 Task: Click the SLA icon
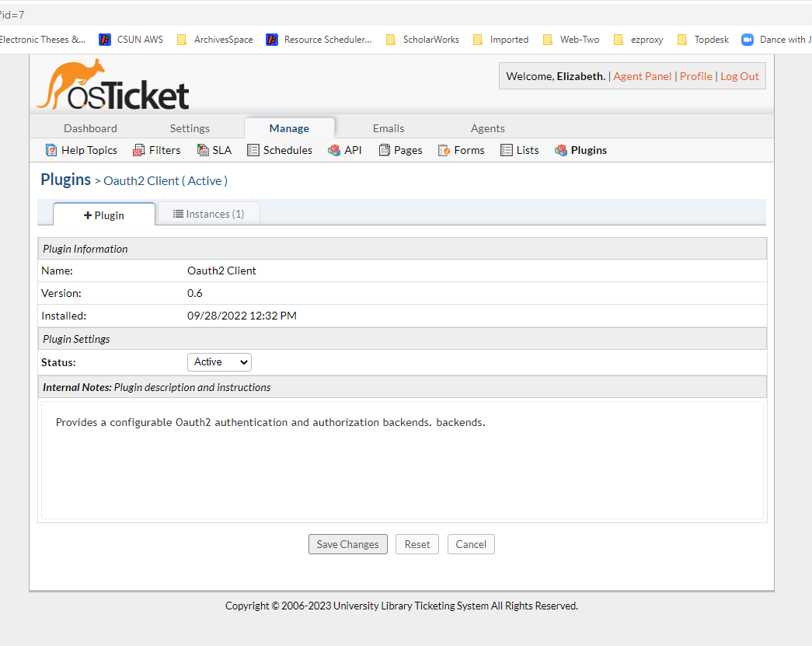click(x=203, y=150)
